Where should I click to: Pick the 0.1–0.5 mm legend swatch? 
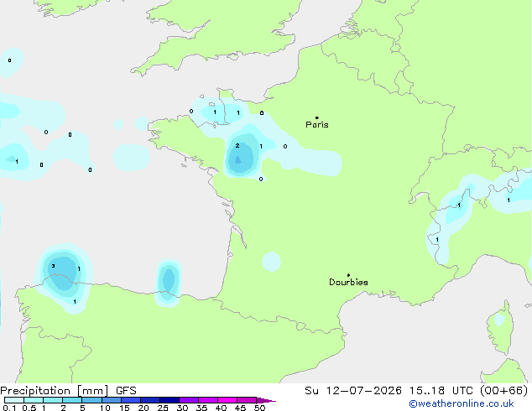coord(14,400)
